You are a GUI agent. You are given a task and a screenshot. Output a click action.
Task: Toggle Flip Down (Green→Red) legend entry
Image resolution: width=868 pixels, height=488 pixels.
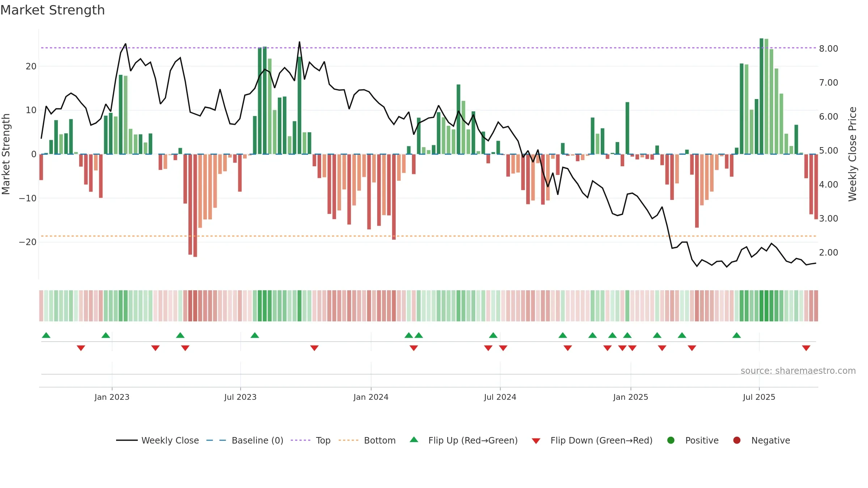(x=592, y=440)
